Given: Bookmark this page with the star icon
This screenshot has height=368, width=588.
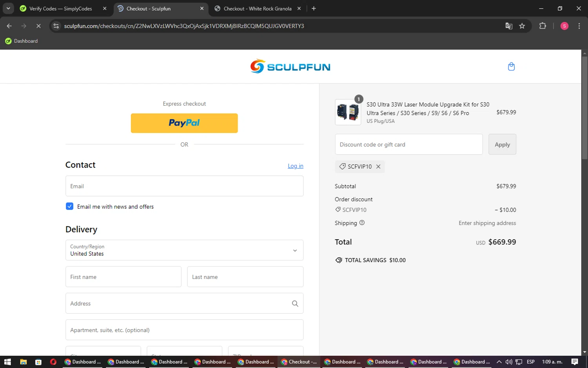Looking at the screenshot, I should 522,26.
